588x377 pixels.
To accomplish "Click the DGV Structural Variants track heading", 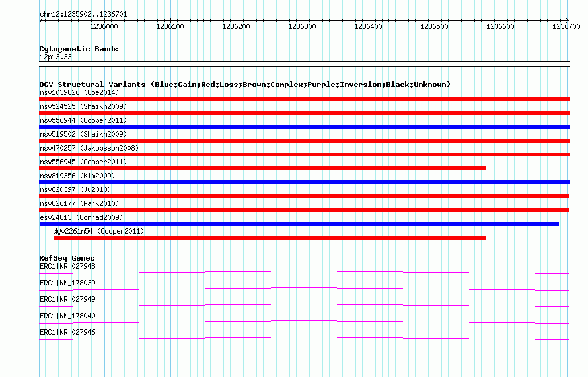I will 245,85.
